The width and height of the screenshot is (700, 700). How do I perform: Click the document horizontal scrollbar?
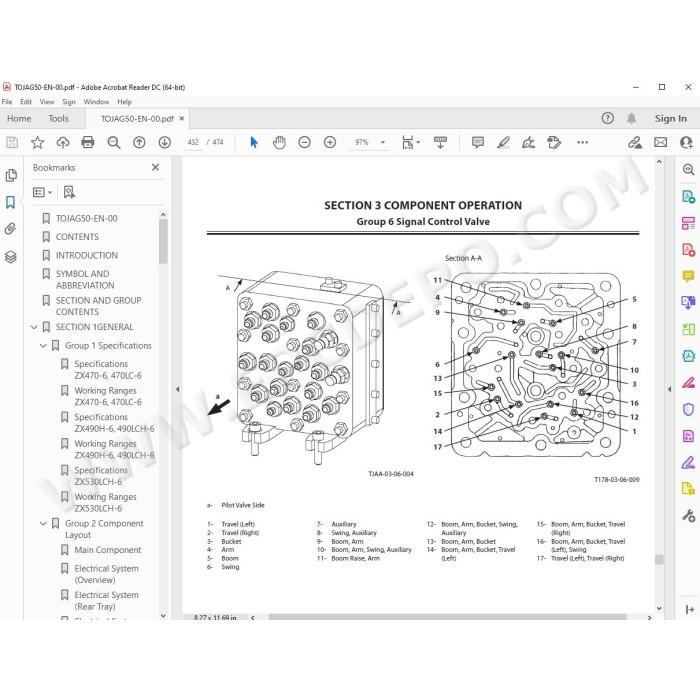(x=447, y=617)
